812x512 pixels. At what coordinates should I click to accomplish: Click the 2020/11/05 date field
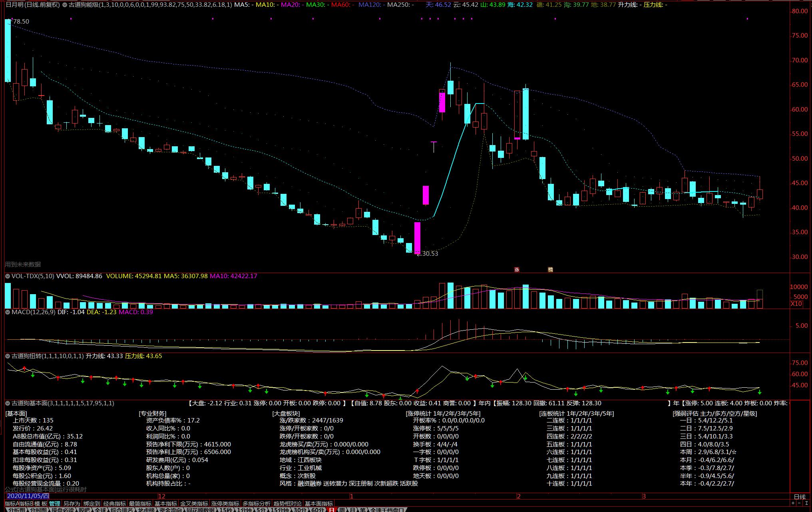pyautogui.click(x=28, y=496)
